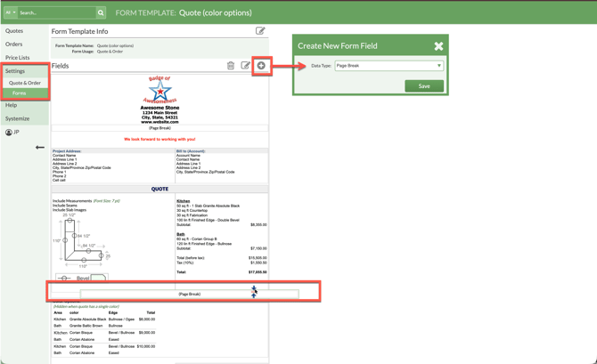Edit selected field with pencil icon

click(246, 66)
